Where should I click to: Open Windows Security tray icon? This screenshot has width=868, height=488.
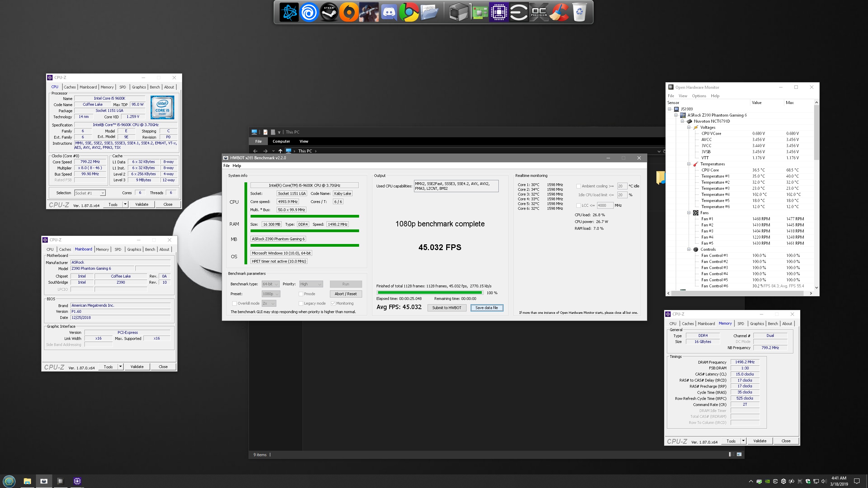coord(808,481)
